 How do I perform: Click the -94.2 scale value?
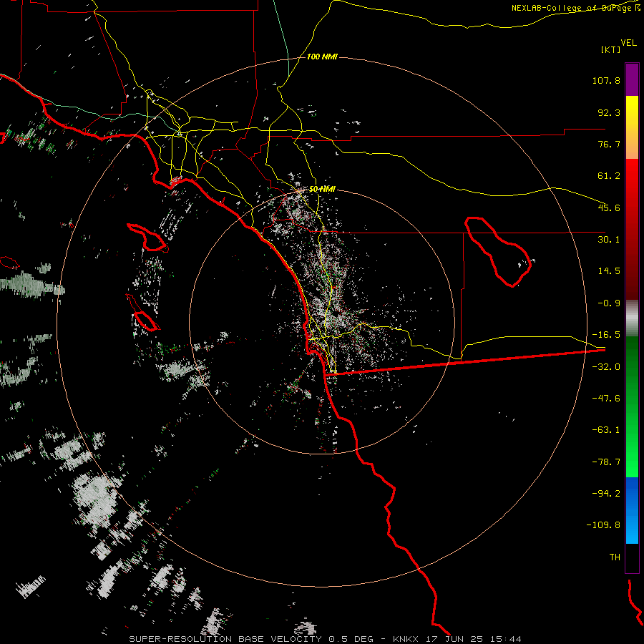tap(606, 493)
